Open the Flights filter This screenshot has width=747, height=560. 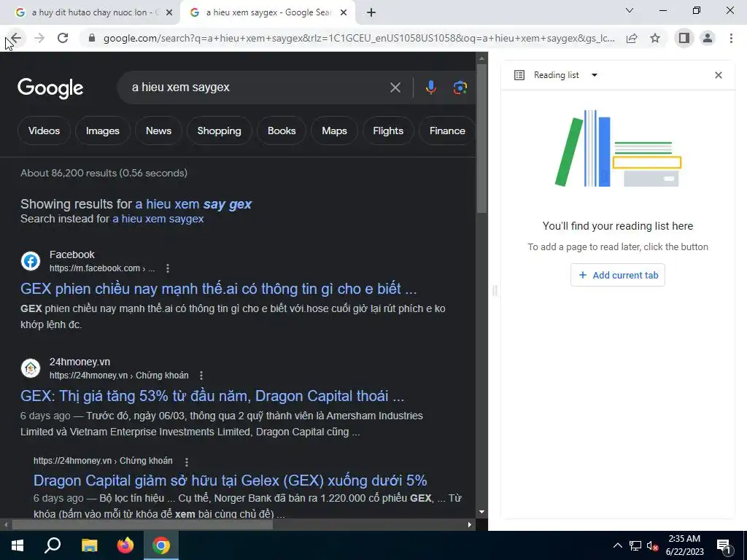tap(388, 131)
